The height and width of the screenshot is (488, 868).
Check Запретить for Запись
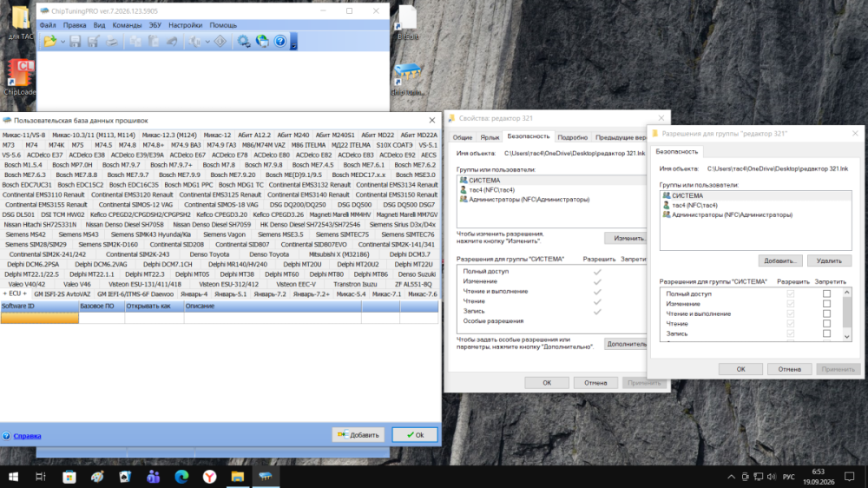(826, 334)
